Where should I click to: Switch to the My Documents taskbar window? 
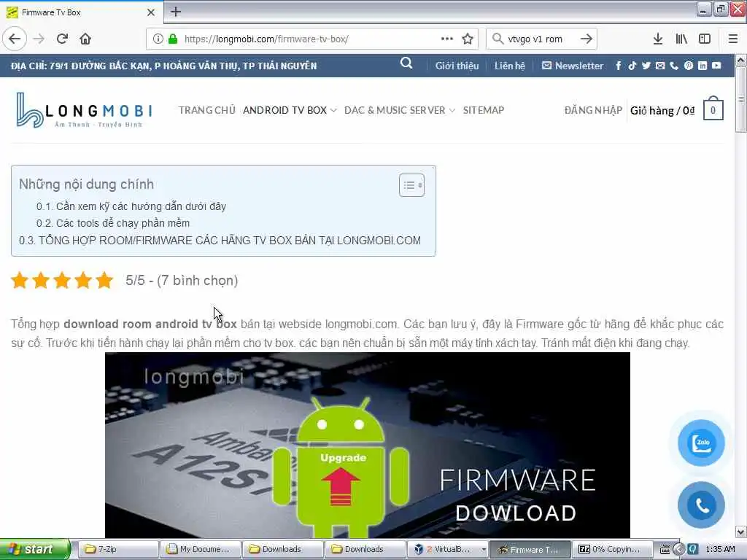pyautogui.click(x=200, y=550)
